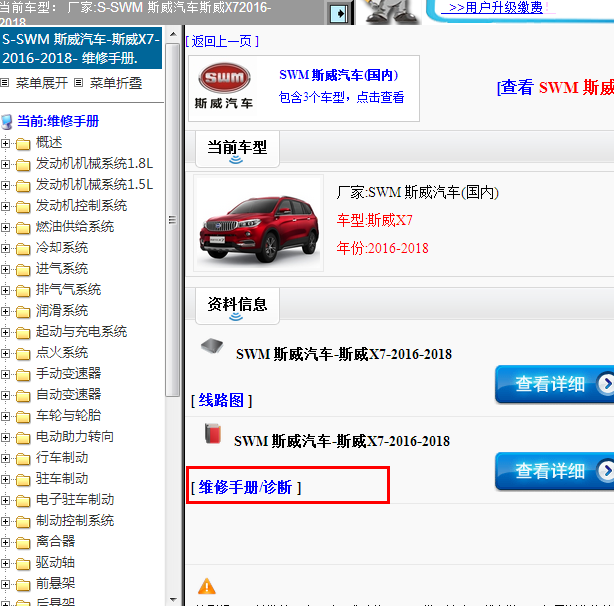Image resolution: width=614 pixels, height=606 pixels.
Task: Click folder icon of 冷却系统
Action: coord(23,249)
